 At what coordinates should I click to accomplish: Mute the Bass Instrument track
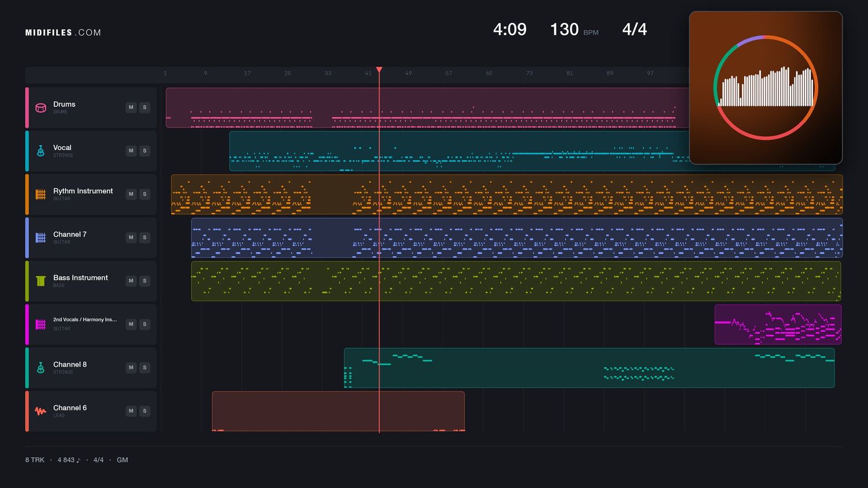[x=131, y=281]
